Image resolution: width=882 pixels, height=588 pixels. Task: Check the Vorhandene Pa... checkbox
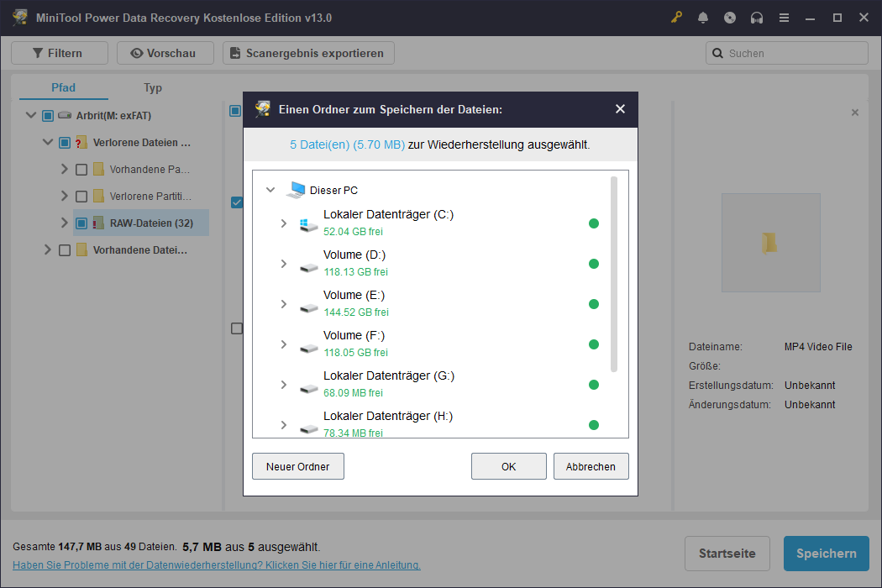(x=81, y=170)
